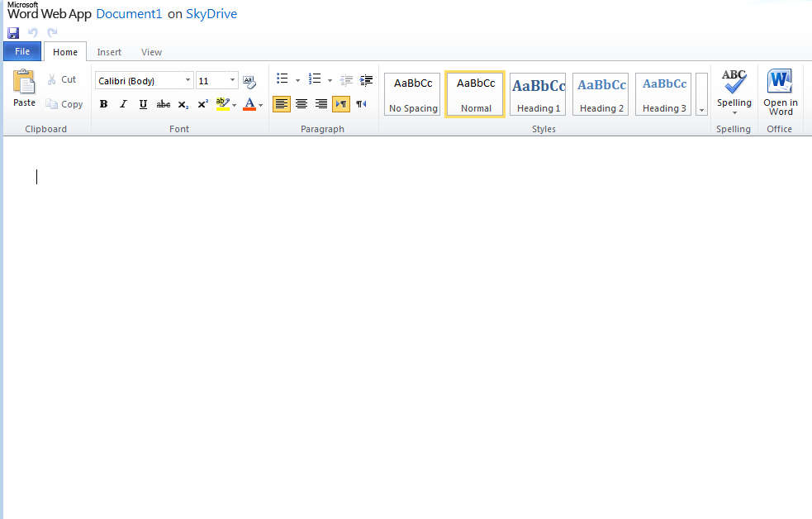Viewport: 812px width, 519px height.
Task: Expand the Styles gallery with the arrow
Action: tap(701, 109)
